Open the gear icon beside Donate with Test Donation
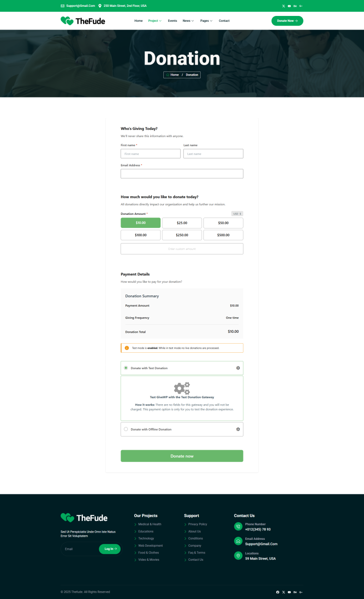The image size is (364, 599). click(238, 368)
